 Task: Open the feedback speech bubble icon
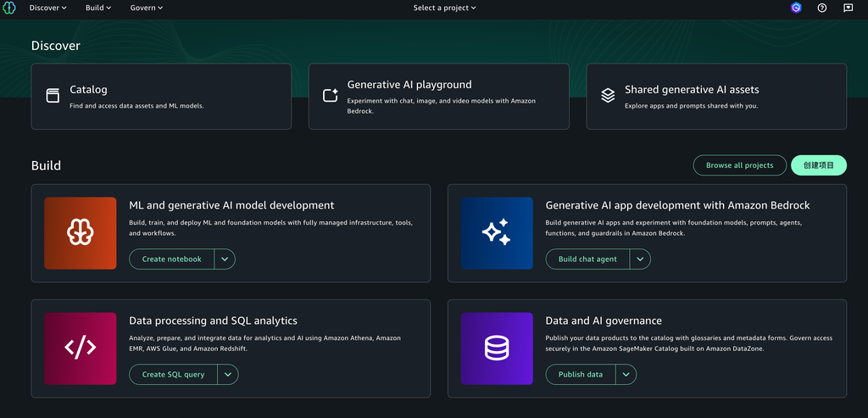pyautogui.click(x=848, y=8)
